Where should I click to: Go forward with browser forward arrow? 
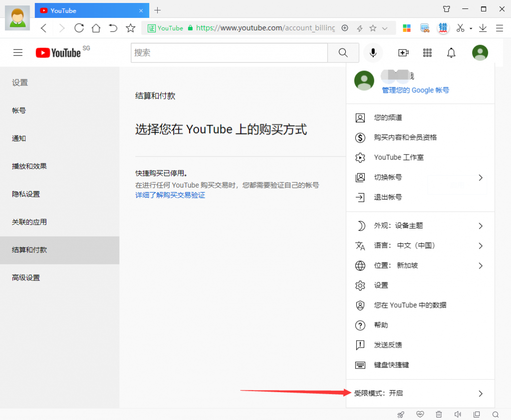point(61,28)
